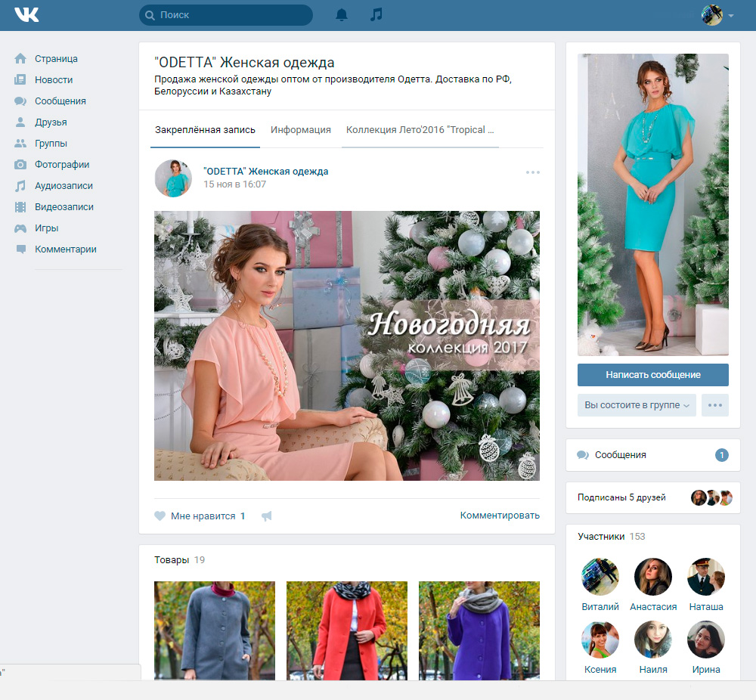The image size is (756, 700).
Task: Click Мне нравится label
Action: [x=203, y=516]
